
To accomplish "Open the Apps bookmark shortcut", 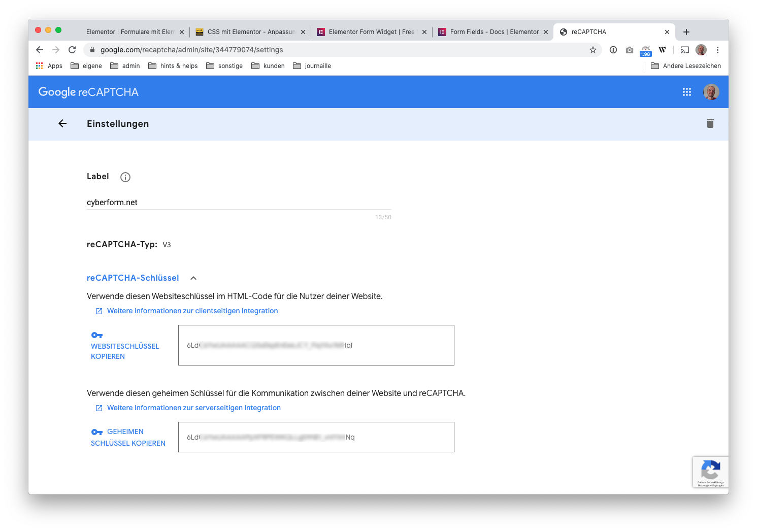I will pyautogui.click(x=49, y=66).
